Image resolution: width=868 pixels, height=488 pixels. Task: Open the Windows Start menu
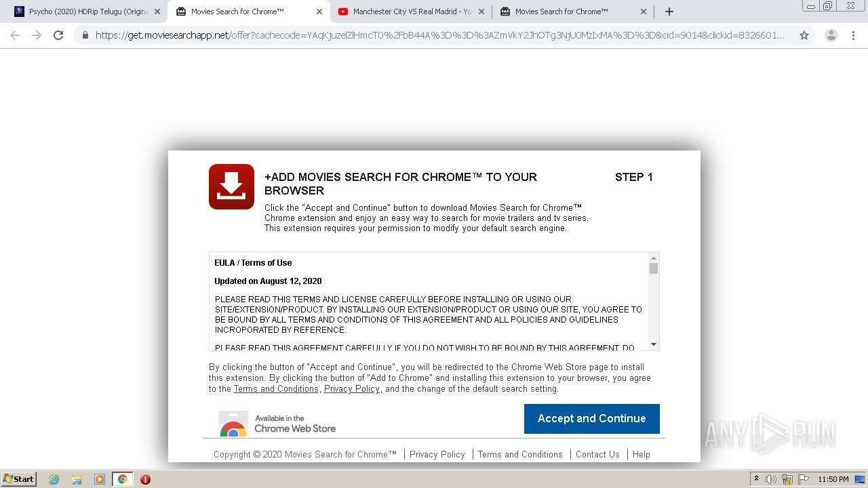(x=19, y=479)
